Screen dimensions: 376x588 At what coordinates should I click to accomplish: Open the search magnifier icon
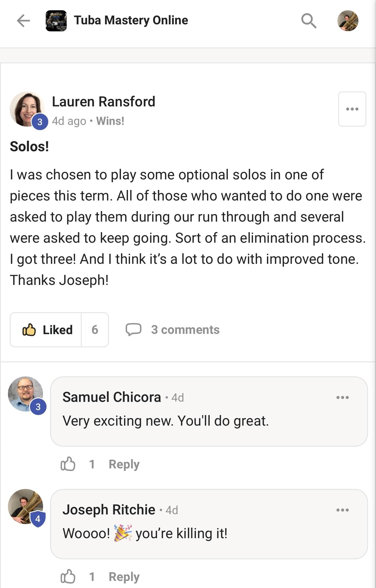(309, 21)
